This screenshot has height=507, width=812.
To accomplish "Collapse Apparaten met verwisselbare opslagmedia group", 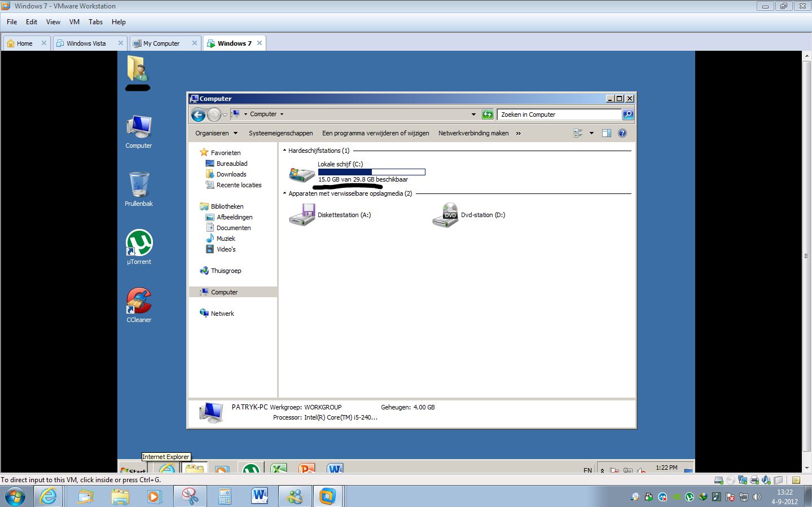I will [x=284, y=193].
